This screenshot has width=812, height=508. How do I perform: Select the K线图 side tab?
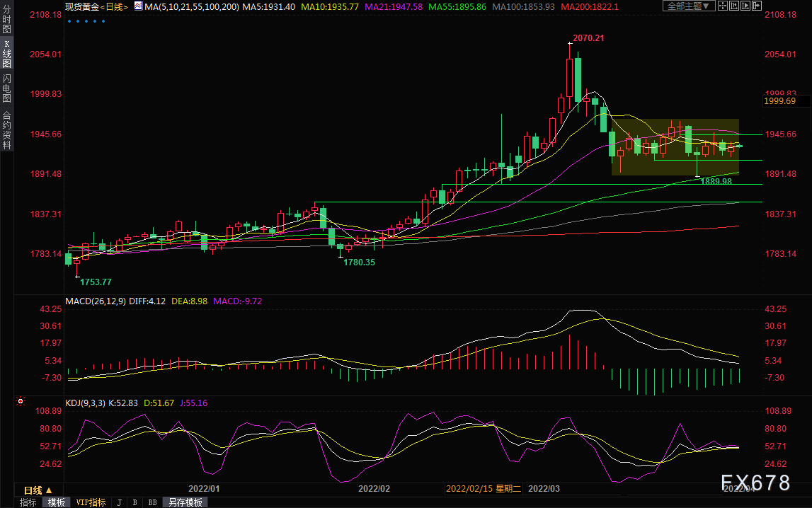6,54
